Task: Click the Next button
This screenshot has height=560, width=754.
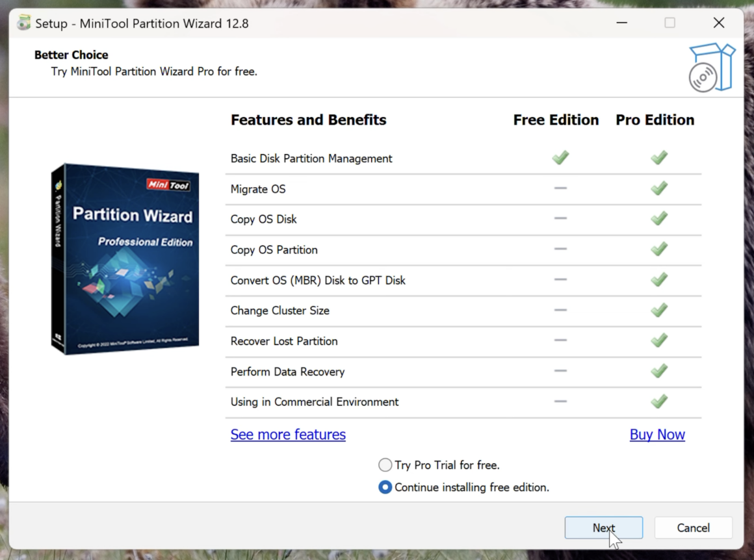Action: (x=603, y=528)
